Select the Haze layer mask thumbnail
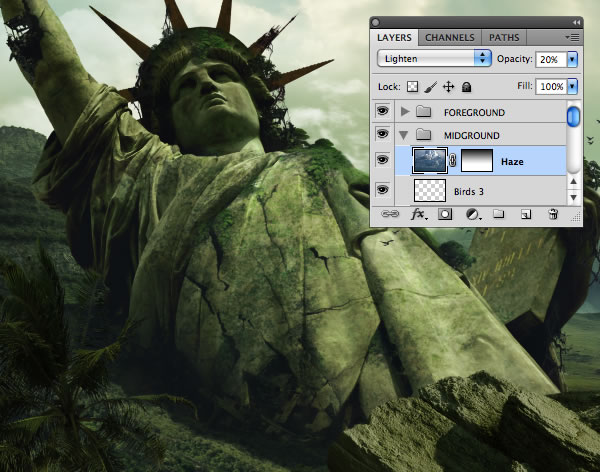 coord(477,160)
